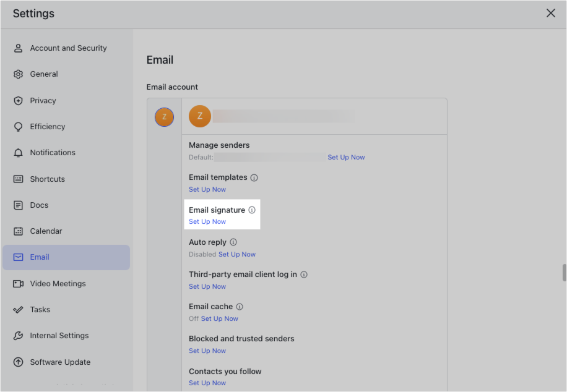Viewport: 567px width, 392px height.
Task: Click the info icon beside Auto reply
Action: [234, 242]
